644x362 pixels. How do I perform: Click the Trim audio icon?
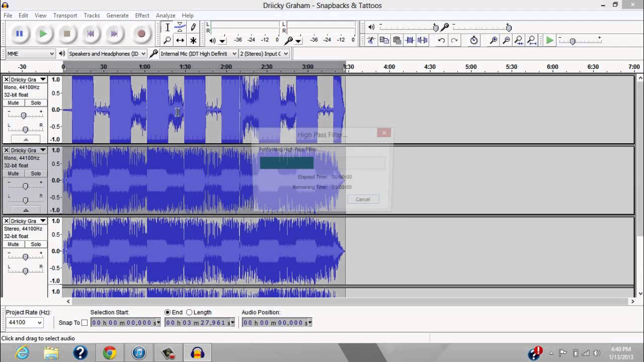[410, 40]
